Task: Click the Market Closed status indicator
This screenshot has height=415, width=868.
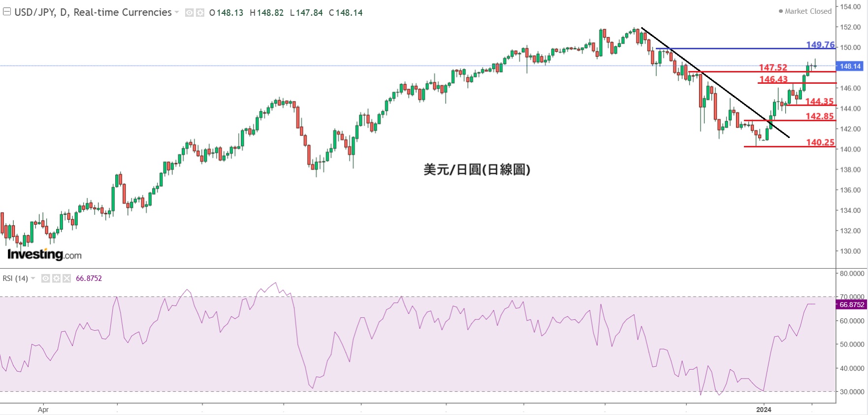Action: click(x=805, y=11)
